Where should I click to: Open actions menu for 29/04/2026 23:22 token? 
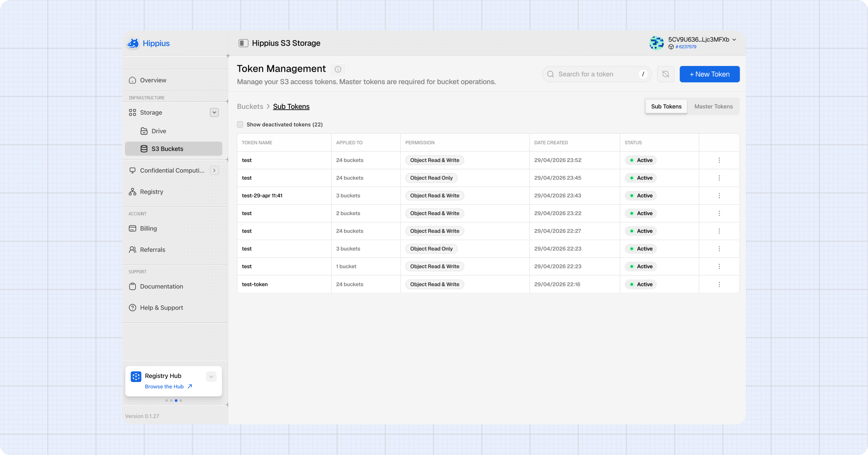pos(719,213)
